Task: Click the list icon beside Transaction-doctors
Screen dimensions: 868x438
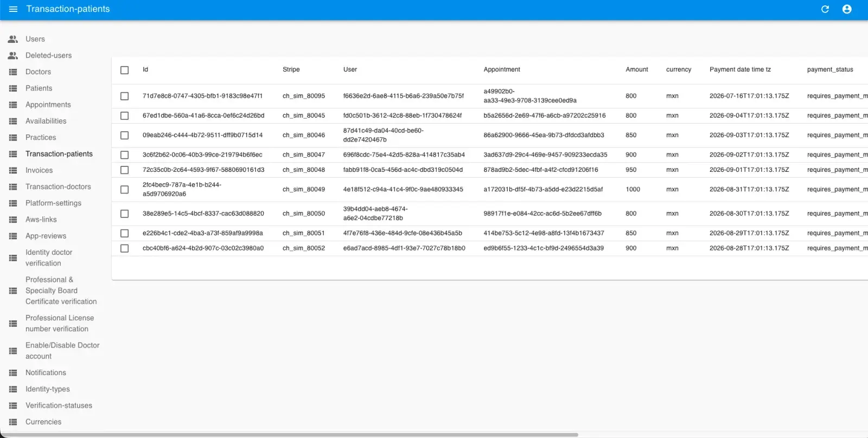Action: (x=13, y=187)
